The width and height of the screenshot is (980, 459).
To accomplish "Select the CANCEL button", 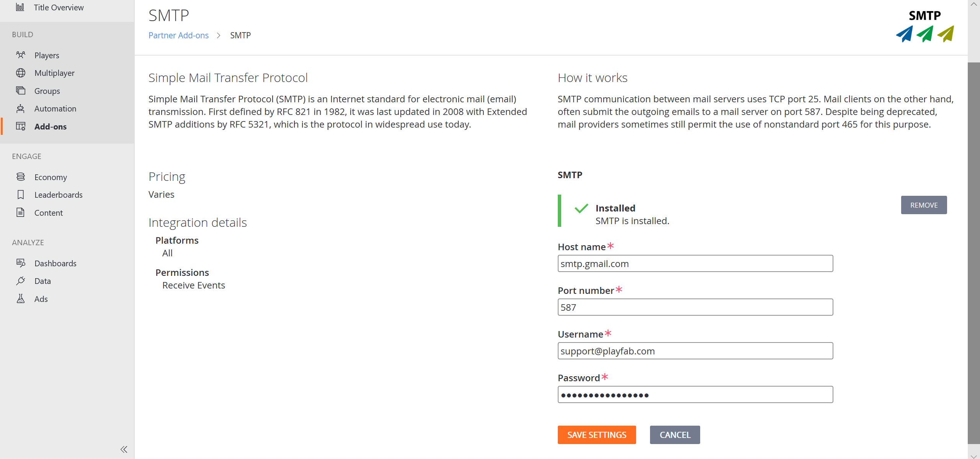I will point(675,434).
